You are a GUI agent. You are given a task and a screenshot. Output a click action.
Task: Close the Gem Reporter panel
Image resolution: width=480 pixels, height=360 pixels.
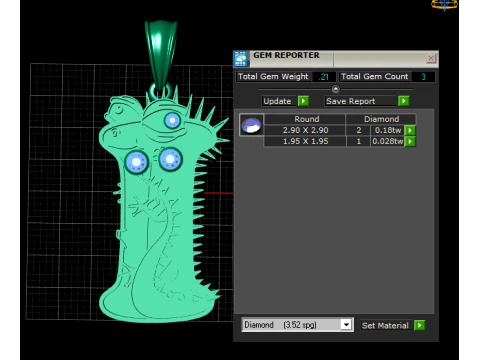[x=431, y=58]
